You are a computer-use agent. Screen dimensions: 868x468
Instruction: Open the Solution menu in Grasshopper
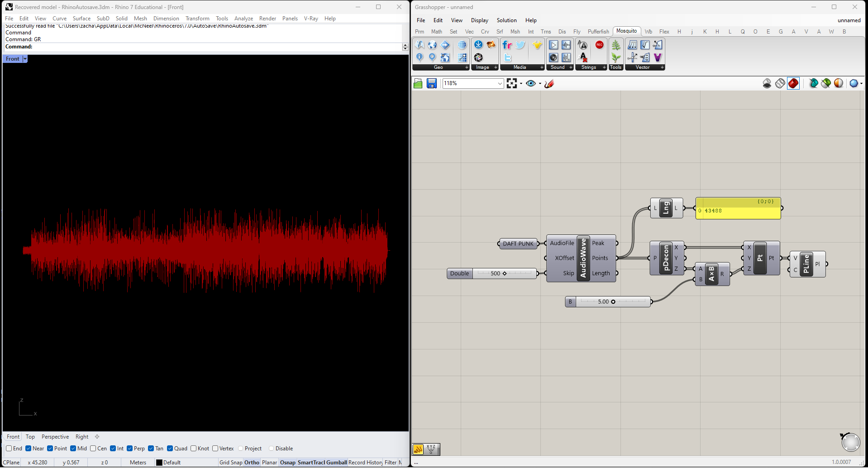506,20
